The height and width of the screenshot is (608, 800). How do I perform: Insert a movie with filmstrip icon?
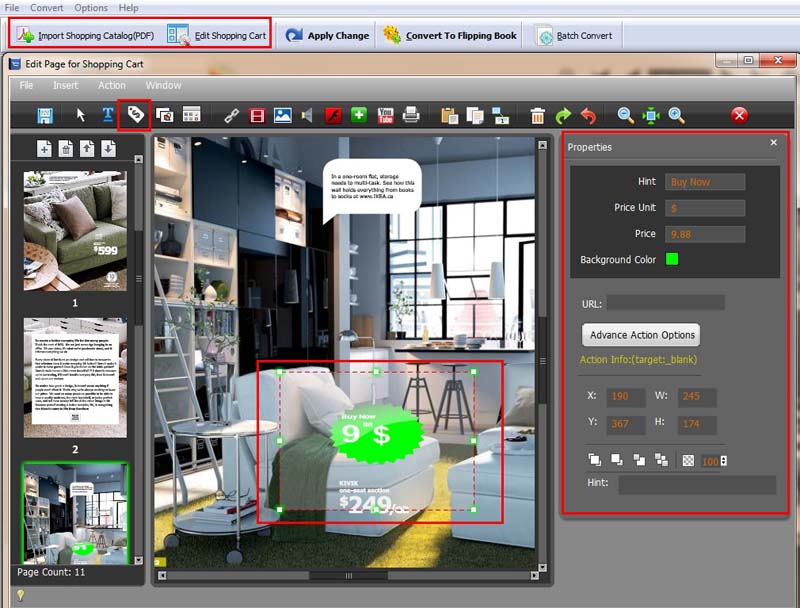[257, 116]
